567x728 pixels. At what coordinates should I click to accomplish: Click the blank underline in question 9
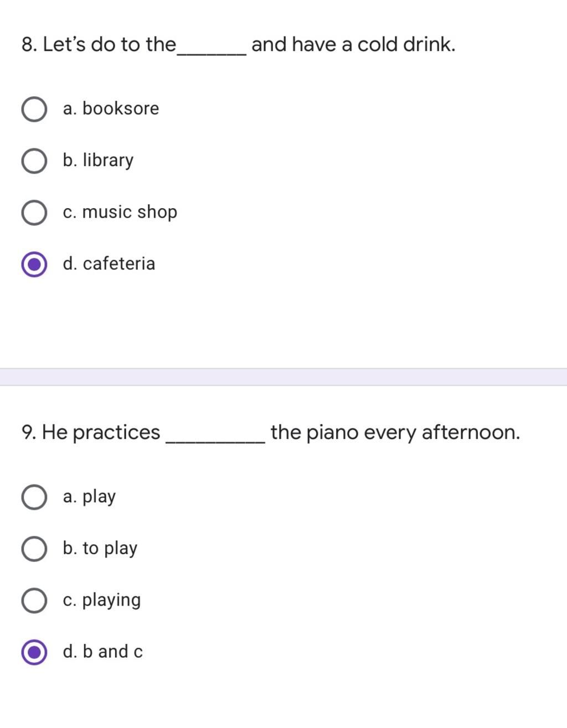(215, 441)
